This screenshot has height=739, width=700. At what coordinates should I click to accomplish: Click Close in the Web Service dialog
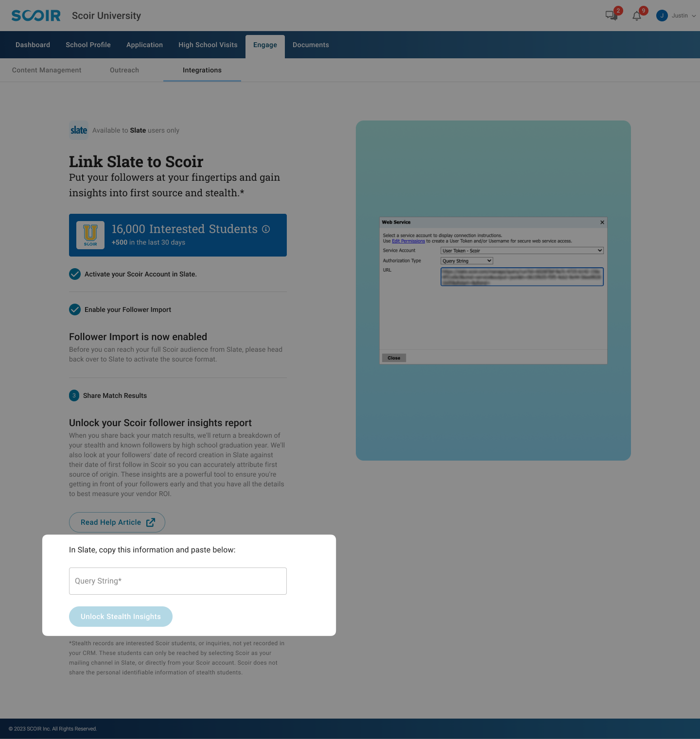pyautogui.click(x=394, y=358)
